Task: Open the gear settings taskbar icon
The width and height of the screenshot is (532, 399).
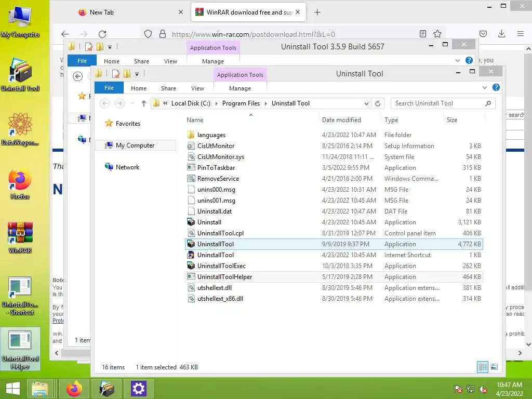Action: pos(138,389)
